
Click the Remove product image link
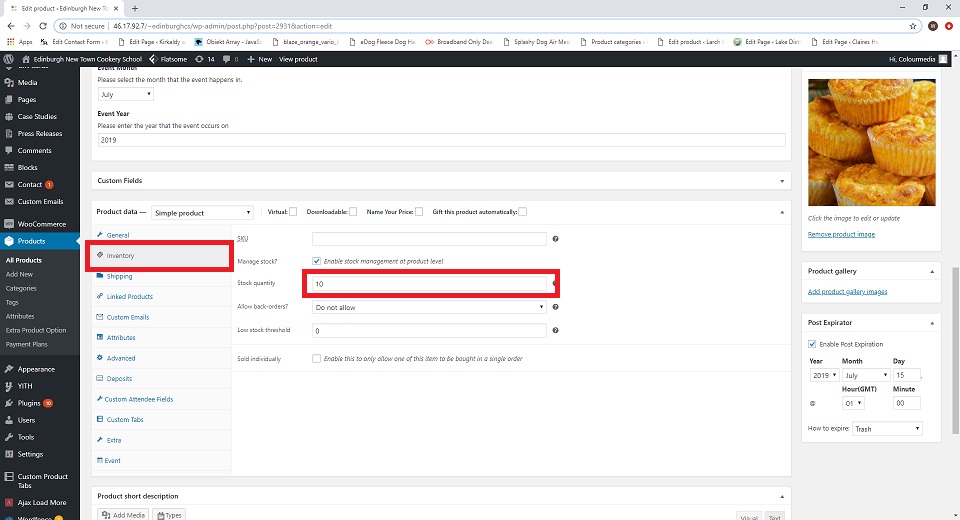[841, 234]
